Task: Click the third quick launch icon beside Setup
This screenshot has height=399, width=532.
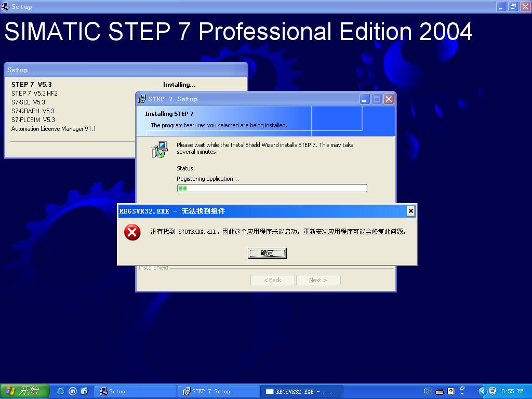Action: [x=84, y=391]
